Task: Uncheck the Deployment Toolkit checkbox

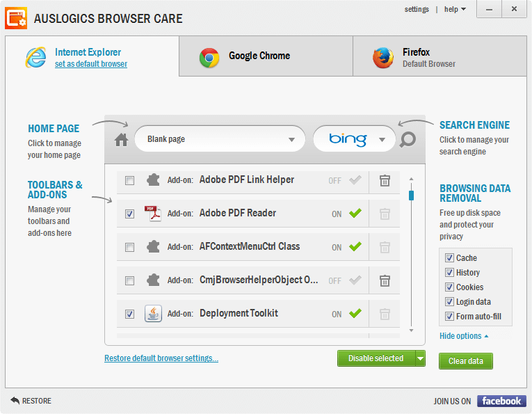Action: (129, 314)
